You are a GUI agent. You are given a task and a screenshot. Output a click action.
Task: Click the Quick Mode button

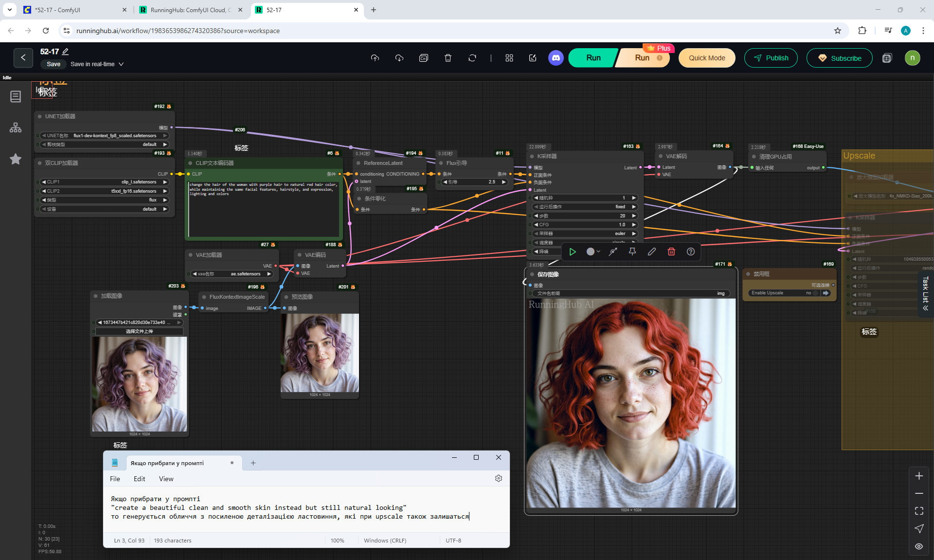[x=706, y=58]
